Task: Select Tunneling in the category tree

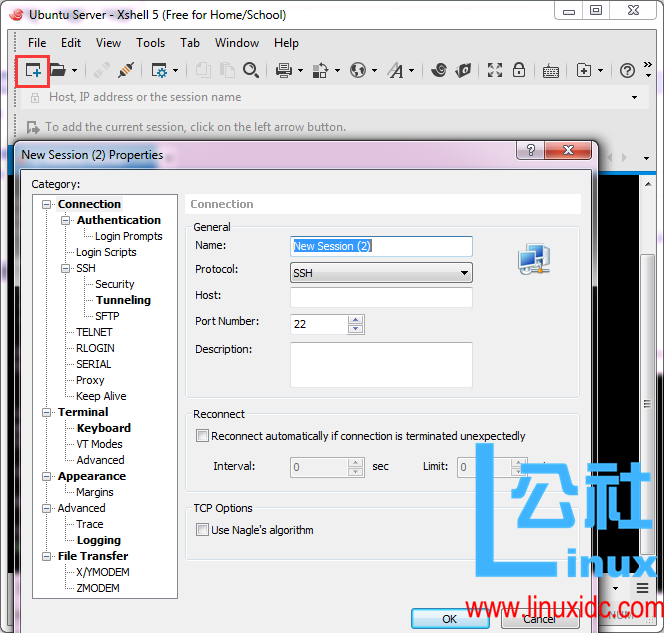Action: pos(123,300)
